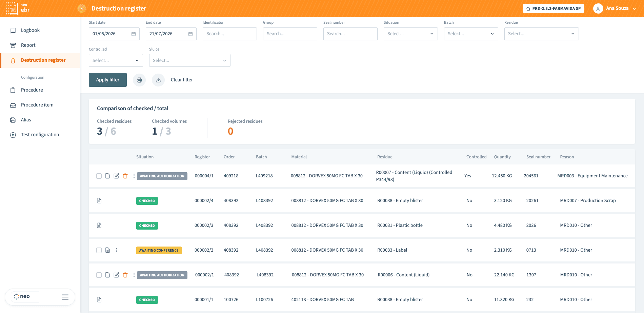Select Destruction register sidebar item
This screenshot has width=644, height=313.
coord(40,60)
